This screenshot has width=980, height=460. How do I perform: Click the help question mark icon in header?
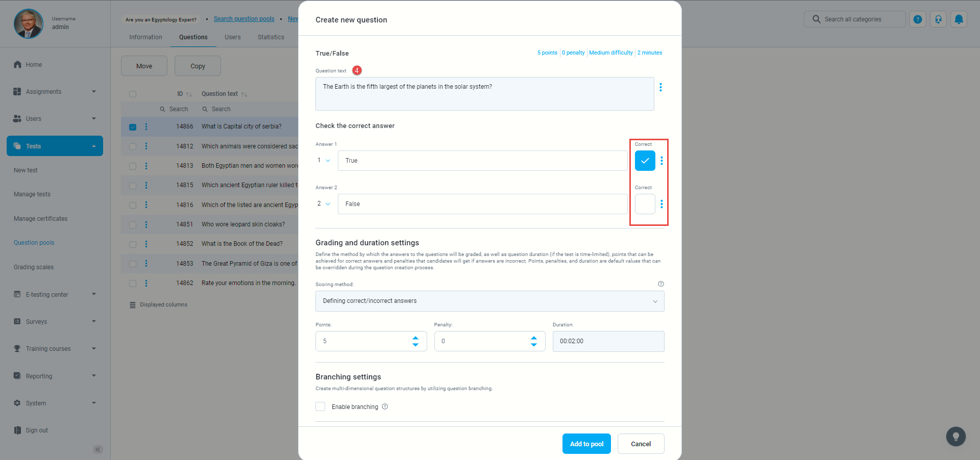[x=918, y=19]
